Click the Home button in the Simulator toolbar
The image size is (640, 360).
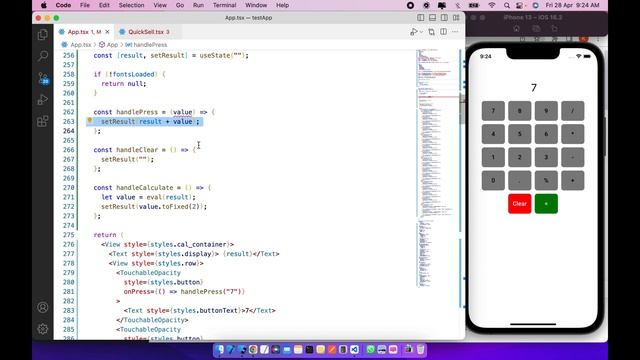pyautogui.click(x=517, y=29)
